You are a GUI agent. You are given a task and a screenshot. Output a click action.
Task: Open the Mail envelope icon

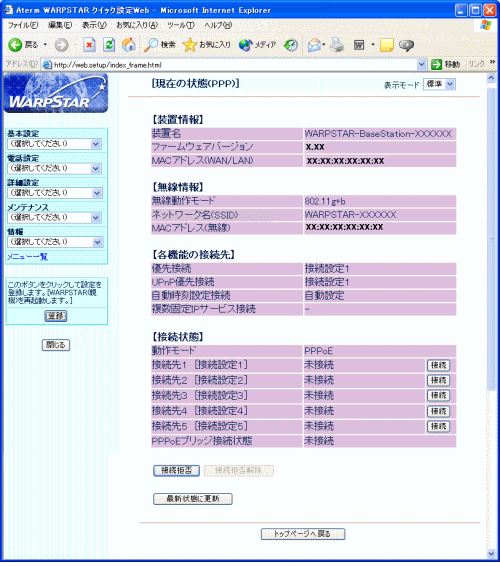point(314,45)
